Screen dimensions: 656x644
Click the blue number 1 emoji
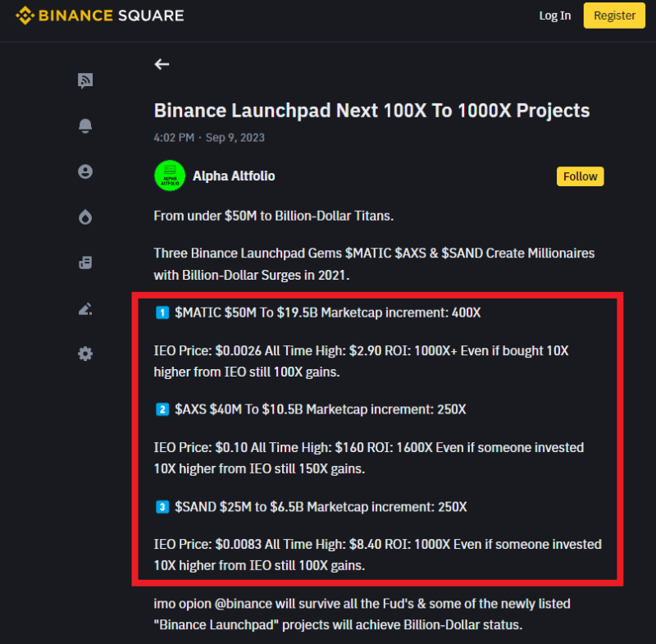point(162,313)
